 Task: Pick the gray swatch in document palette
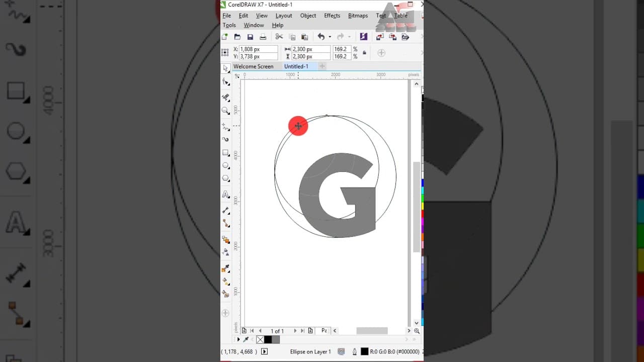pyautogui.click(x=275, y=340)
